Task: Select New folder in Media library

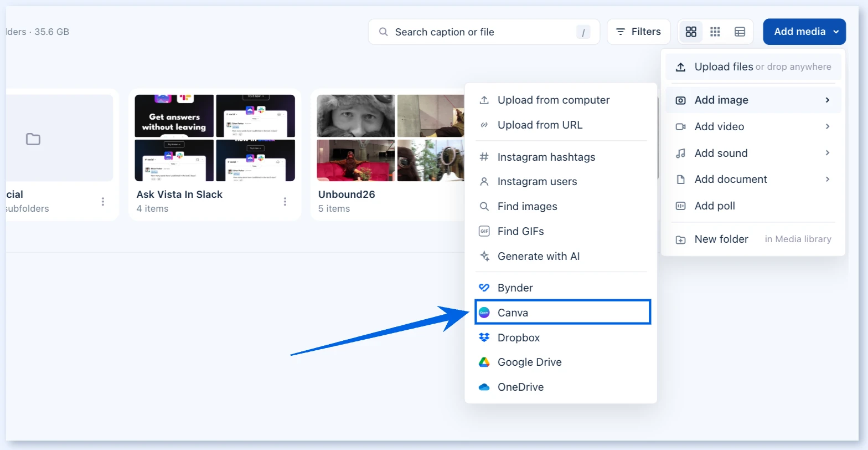Action: coord(753,239)
